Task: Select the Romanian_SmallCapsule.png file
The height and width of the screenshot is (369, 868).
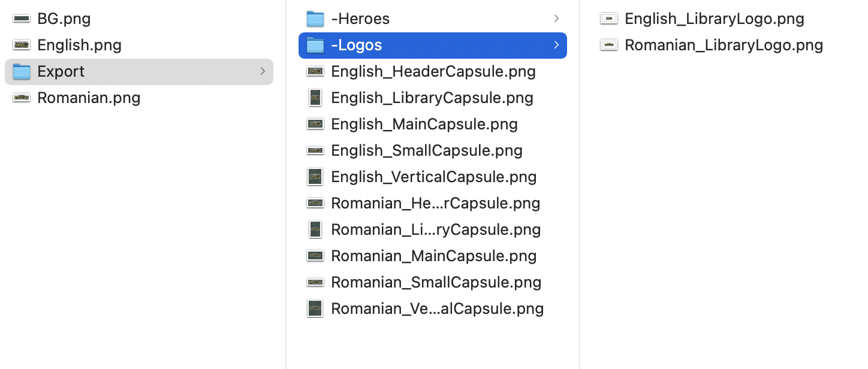Action: [x=436, y=282]
